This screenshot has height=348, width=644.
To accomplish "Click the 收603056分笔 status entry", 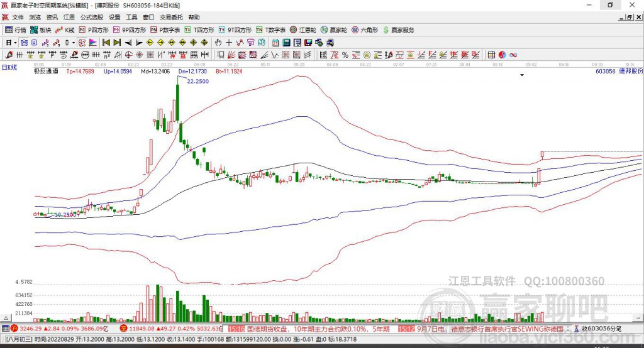I will click(x=597, y=329).
